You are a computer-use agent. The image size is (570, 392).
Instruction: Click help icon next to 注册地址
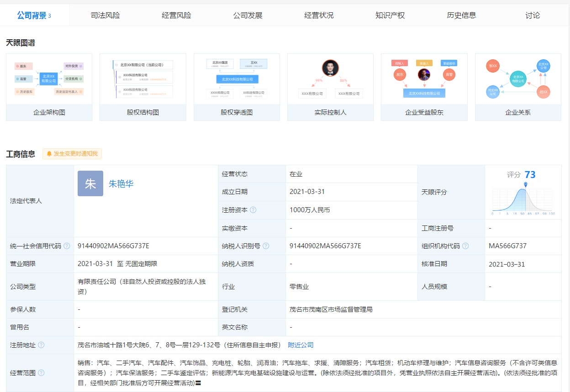coord(41,345)
